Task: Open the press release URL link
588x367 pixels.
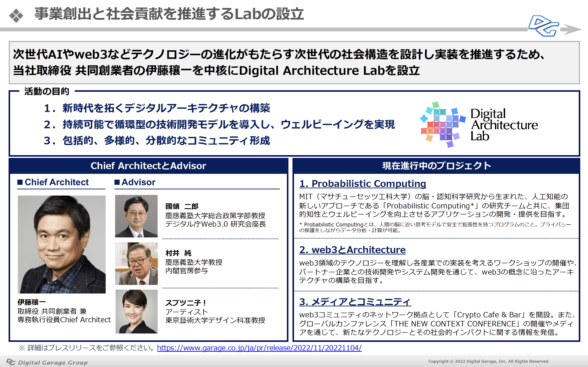Action: pos(259,348)
